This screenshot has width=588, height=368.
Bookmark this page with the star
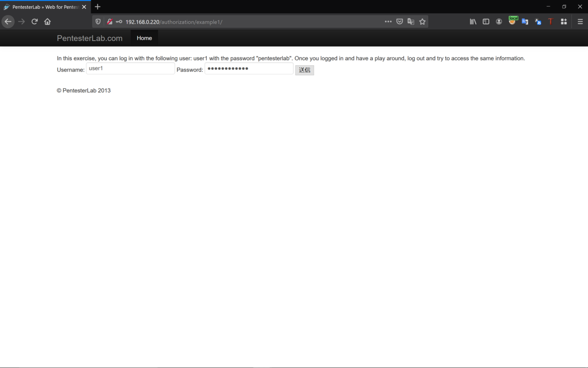tap(422, 22)
